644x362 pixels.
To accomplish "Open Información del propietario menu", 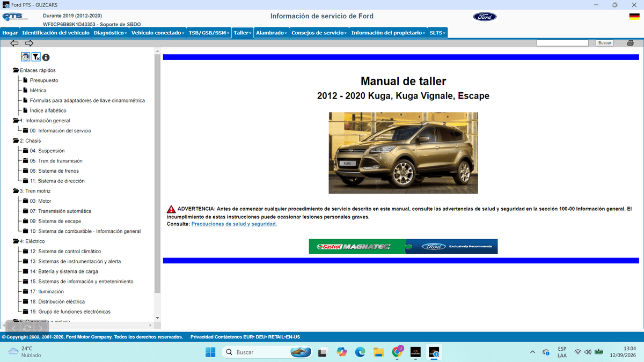I will tap(388, 33).
